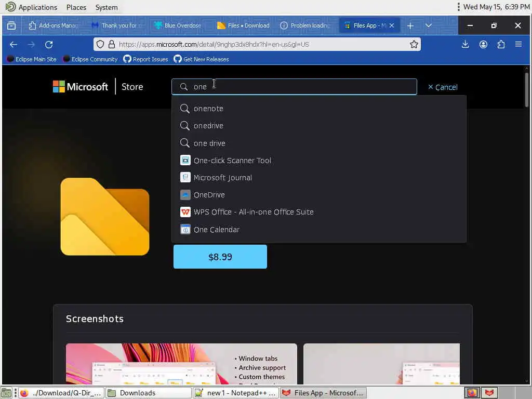532x399 pixels.
Task: Expand the list all tabs chevron
Action: pyautogui.click(x=429, y=25)
